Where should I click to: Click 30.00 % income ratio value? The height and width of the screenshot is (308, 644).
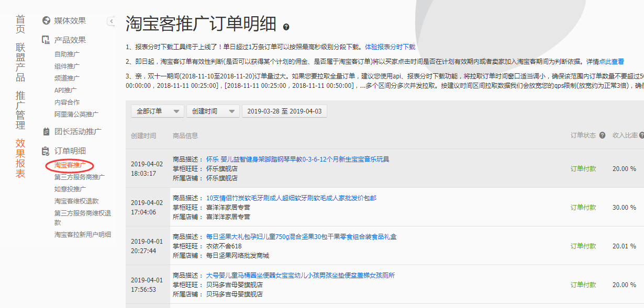coord(624,207)
